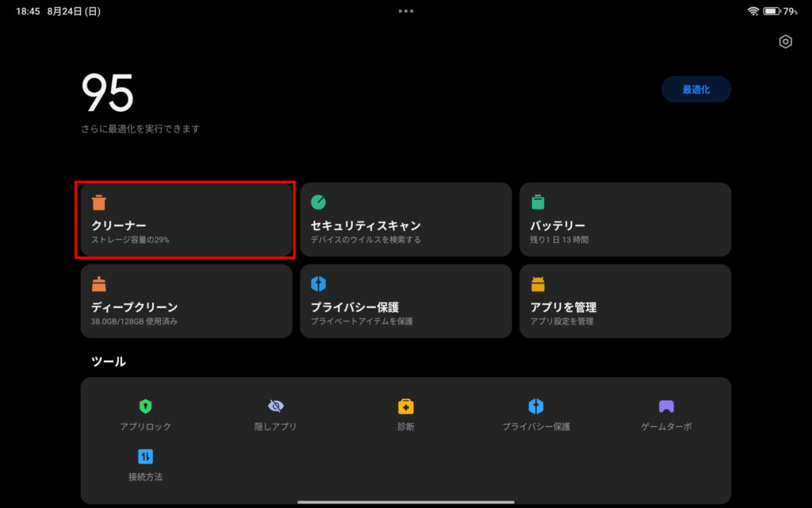Open アプリロック from the tools section
This screenshot has width=812, height=508.
(x=144, y=405)
